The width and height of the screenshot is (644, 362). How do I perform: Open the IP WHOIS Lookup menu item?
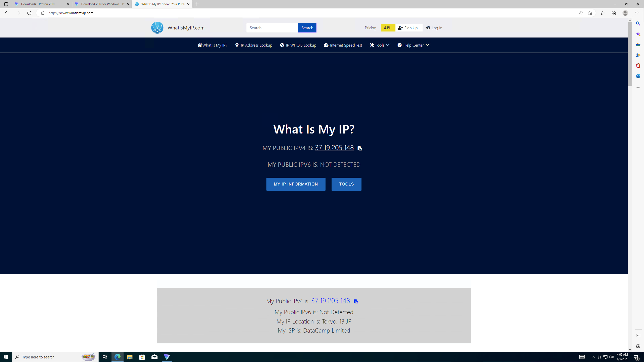click(x=298, y=45)
